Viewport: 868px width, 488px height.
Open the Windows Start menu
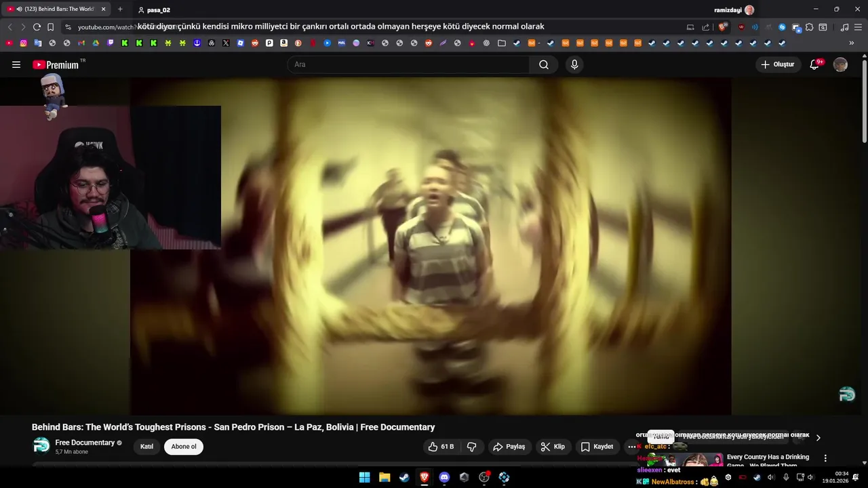click(364, 477)
